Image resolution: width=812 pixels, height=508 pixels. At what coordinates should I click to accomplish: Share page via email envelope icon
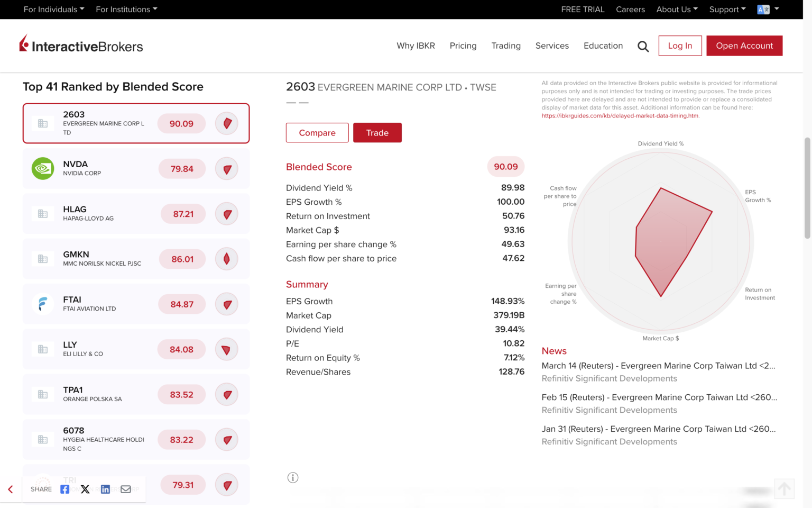[126, 489]
